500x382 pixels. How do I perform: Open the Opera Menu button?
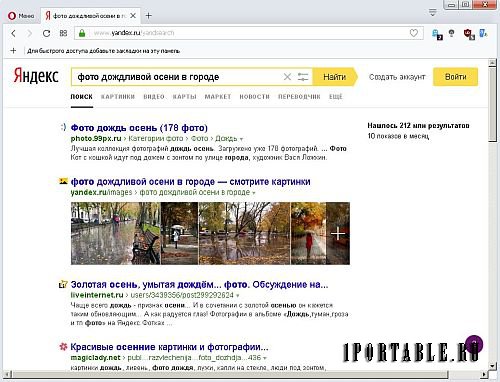(21, 16)
